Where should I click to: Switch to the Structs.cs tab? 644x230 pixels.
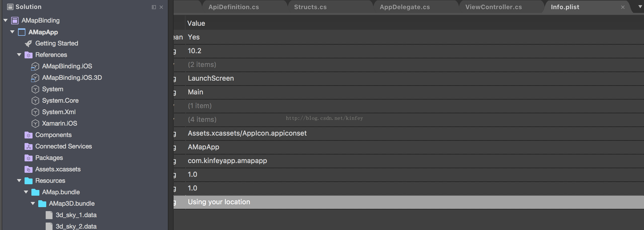pyautogui.click(x=310, y=7)
